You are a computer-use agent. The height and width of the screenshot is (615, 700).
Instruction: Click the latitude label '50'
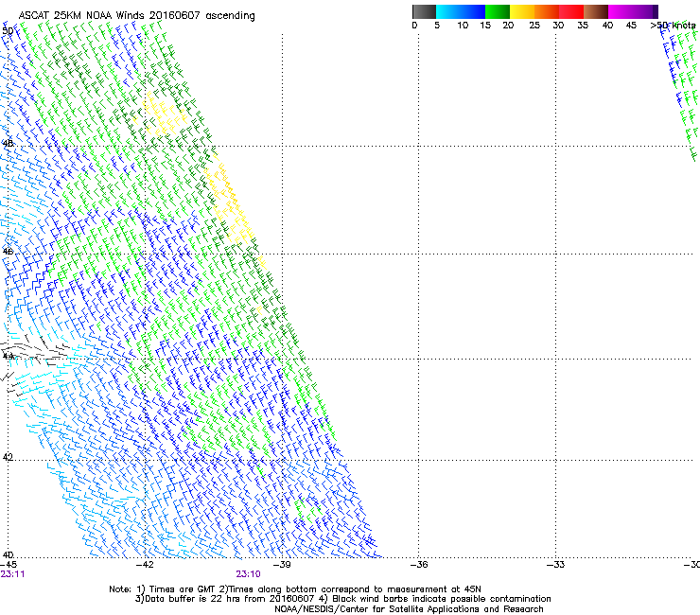(x=8, y=31)
